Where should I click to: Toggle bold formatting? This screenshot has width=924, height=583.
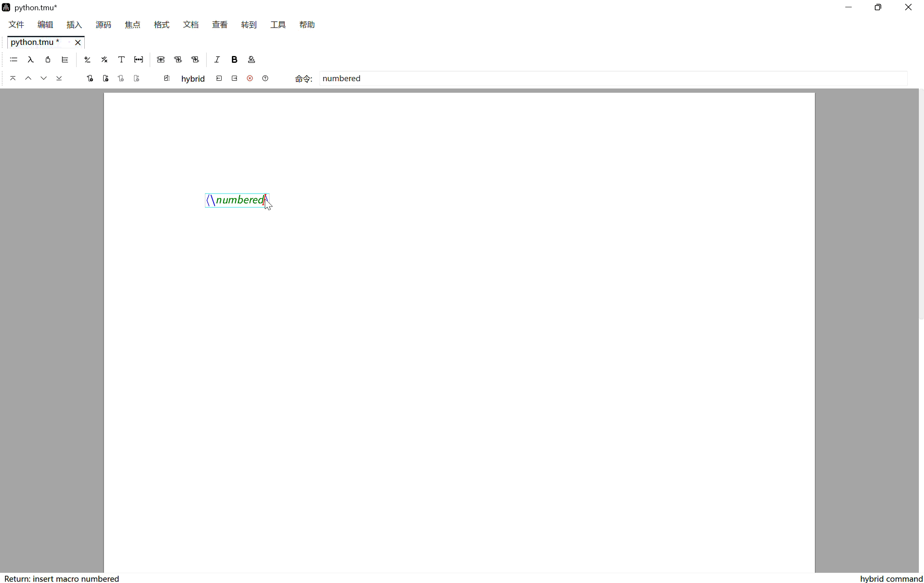coord(234,59)
